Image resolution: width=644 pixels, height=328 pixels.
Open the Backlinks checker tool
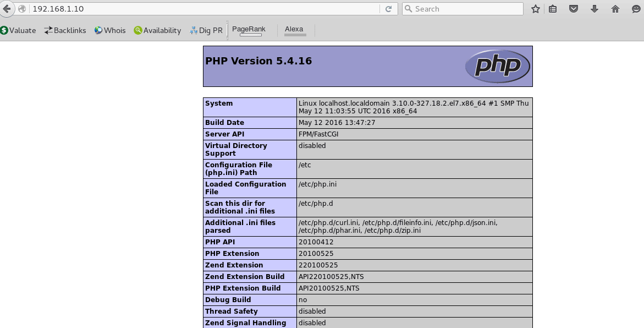coord(64,30)
